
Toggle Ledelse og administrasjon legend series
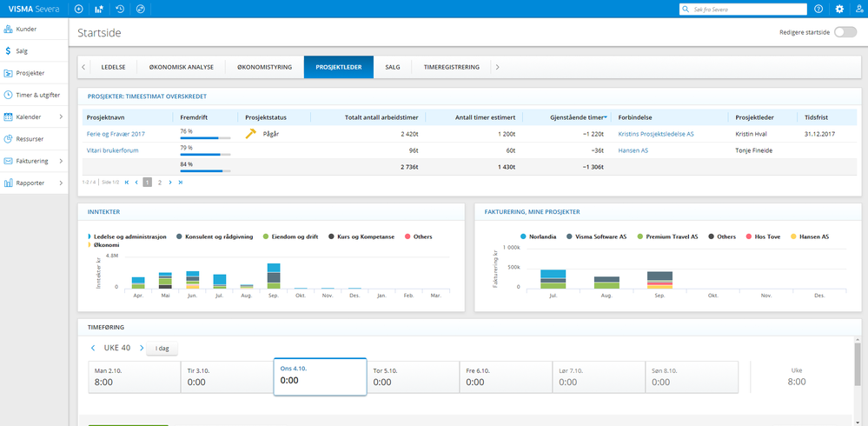pos(128,236)
